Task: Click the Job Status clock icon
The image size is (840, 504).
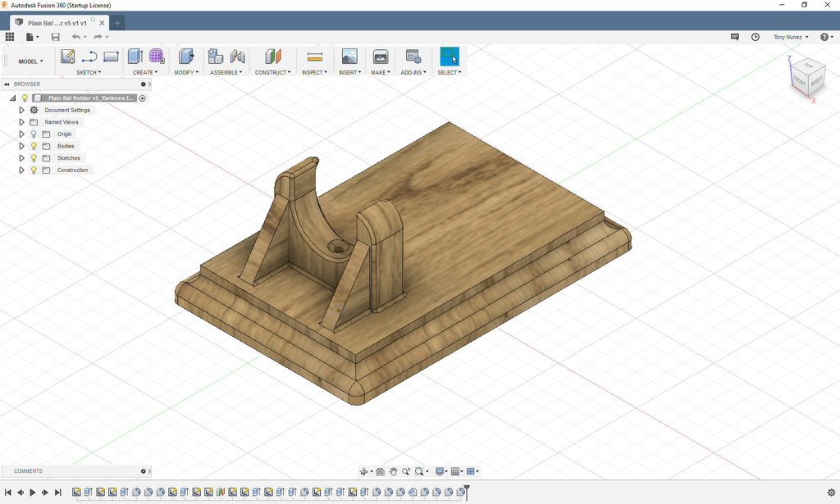Action: pyautogui.click(x=756, y=37)
